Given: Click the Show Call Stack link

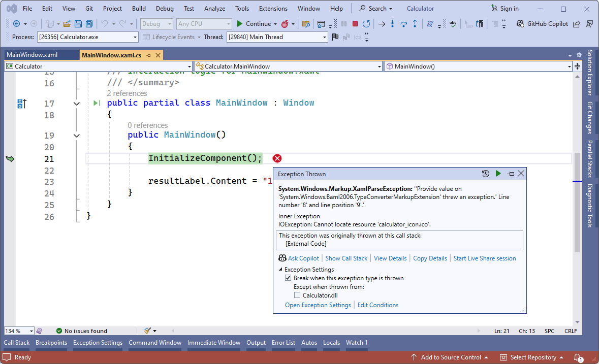Looking at the screenshot, I should [346, 258].
